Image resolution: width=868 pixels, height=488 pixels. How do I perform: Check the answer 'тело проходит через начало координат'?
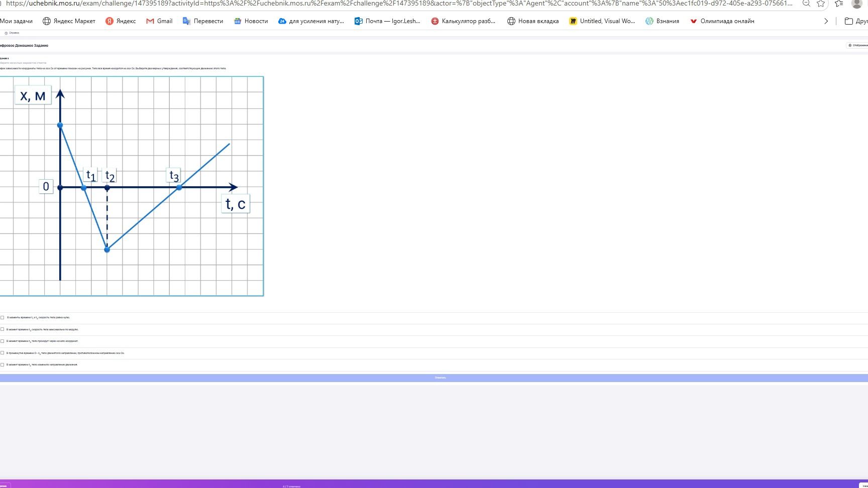coord(2,341)
